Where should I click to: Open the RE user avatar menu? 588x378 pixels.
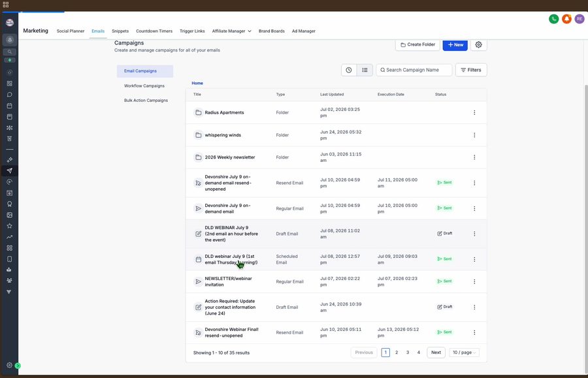[580, 19]
